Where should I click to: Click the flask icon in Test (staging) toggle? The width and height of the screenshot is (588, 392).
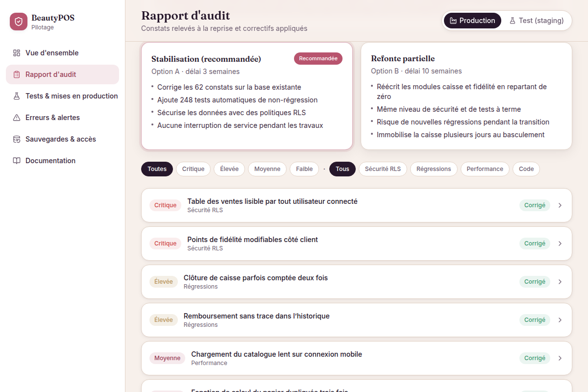click(513, 21)
